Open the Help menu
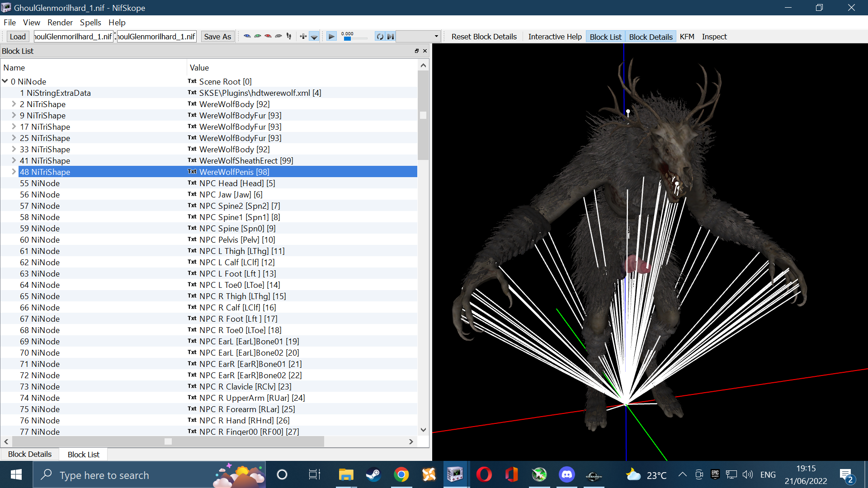 point(117,22)
